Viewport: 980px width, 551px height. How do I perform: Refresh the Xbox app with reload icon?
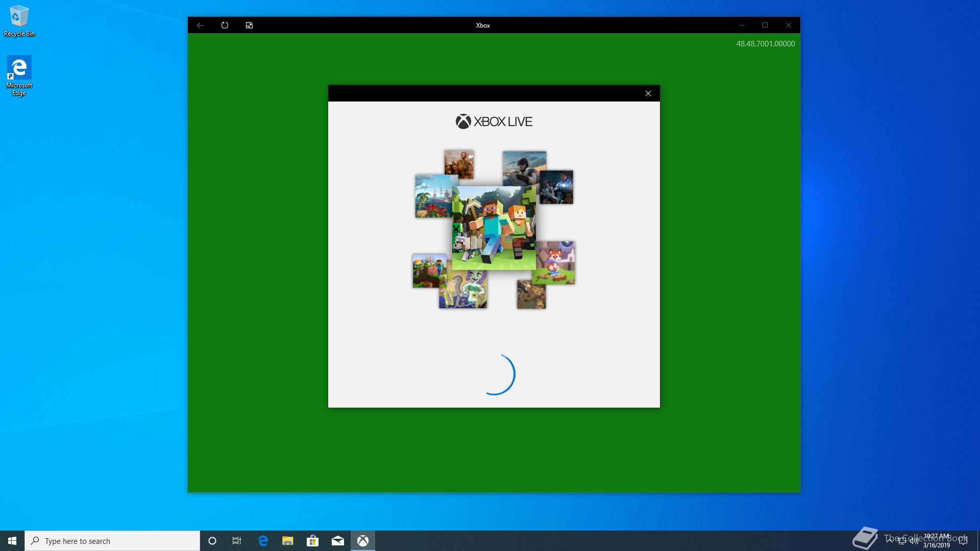[x=225, y=25]
